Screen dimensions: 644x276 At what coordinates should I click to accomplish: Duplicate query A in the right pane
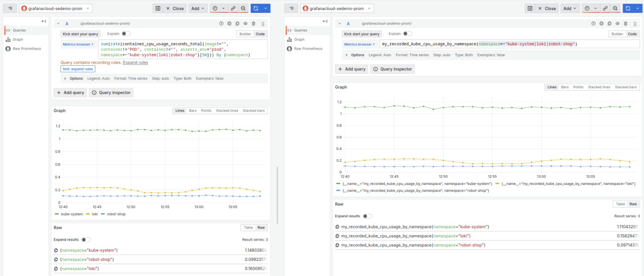pyautogui.click(x=609, y=23)
